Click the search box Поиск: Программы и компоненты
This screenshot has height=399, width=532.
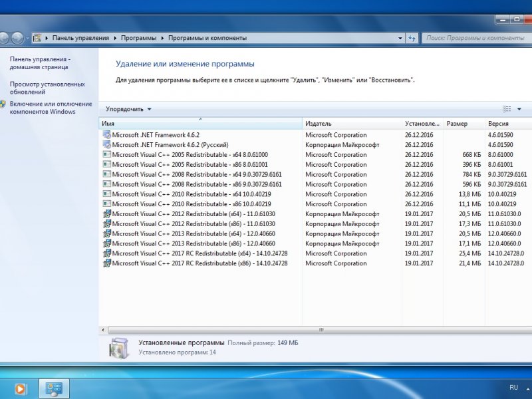click(x=477, y=38)
